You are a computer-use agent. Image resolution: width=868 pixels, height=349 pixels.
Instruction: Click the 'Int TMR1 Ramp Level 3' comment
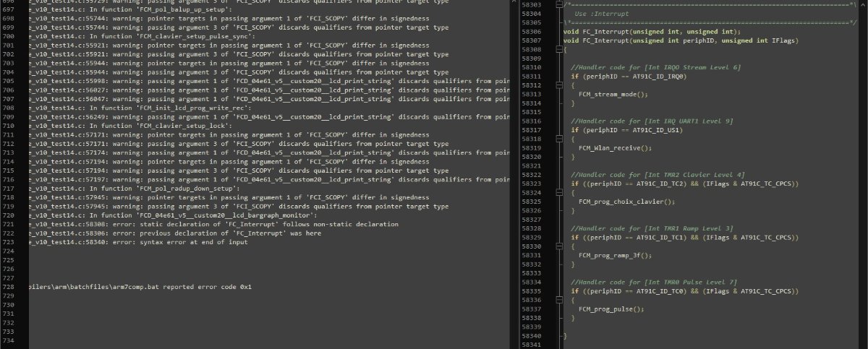[x=652, y=228]
